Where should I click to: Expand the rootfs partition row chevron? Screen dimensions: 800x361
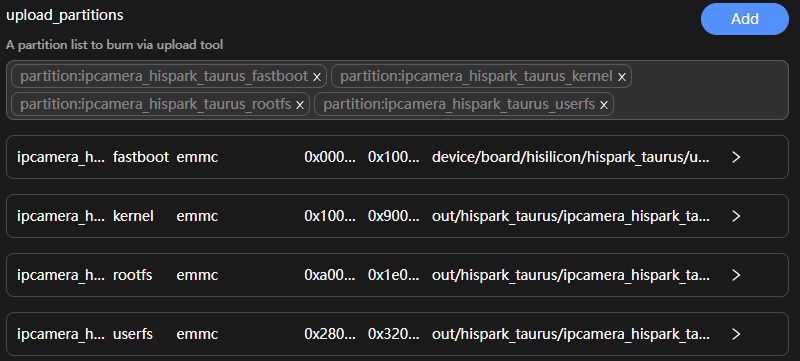736,275
